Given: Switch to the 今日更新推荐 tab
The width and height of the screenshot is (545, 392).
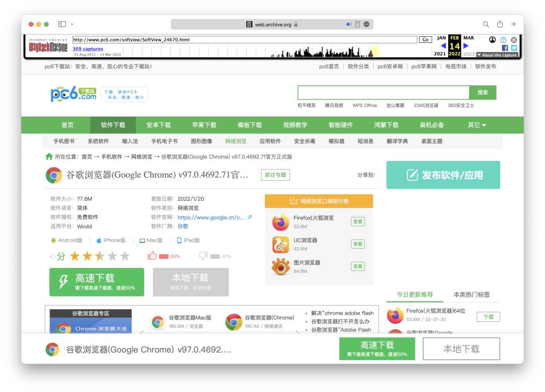Looking at the screenshot, I should pos(415,295).
